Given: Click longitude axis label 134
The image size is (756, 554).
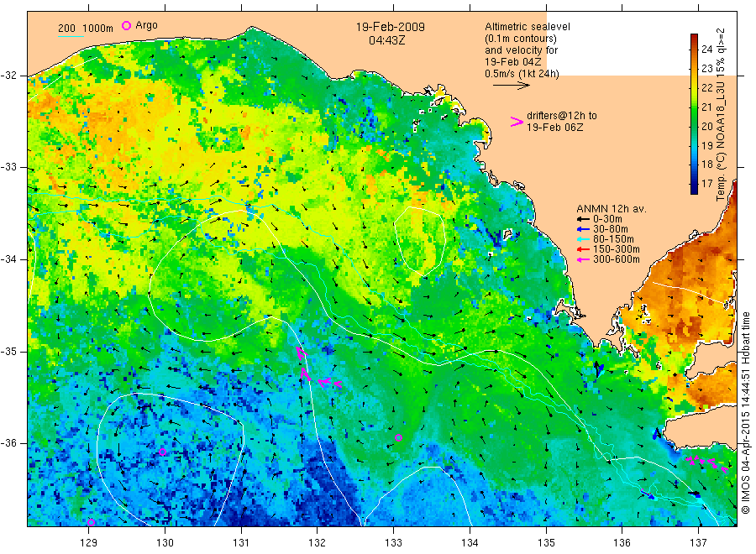Looking at the screenshot, I should point(470,543).
